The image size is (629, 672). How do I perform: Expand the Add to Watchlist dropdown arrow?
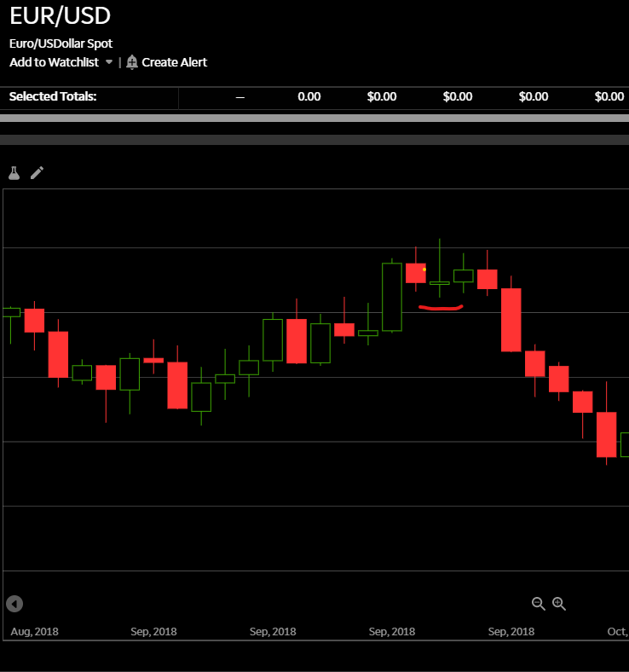109,62
